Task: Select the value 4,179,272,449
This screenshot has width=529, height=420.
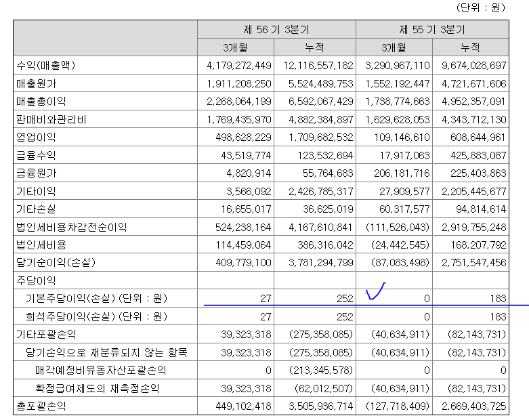Action: [239, 66]
